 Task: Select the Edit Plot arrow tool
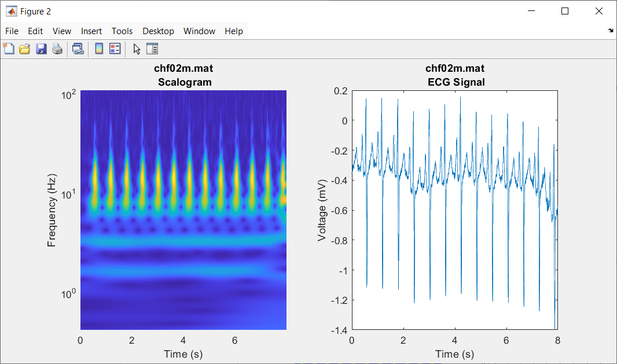(x=137, y=49)
